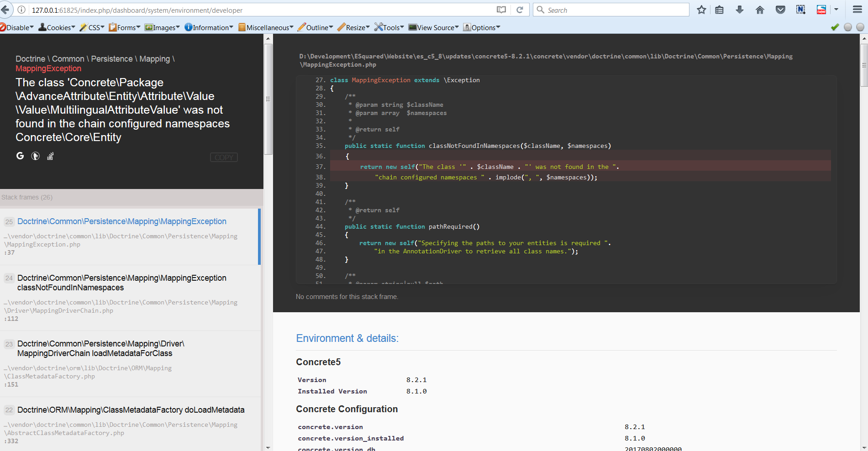868x451 pixels.
Task: Click the View Source icon
Action: pyautogui.click(x=412, y=27)
